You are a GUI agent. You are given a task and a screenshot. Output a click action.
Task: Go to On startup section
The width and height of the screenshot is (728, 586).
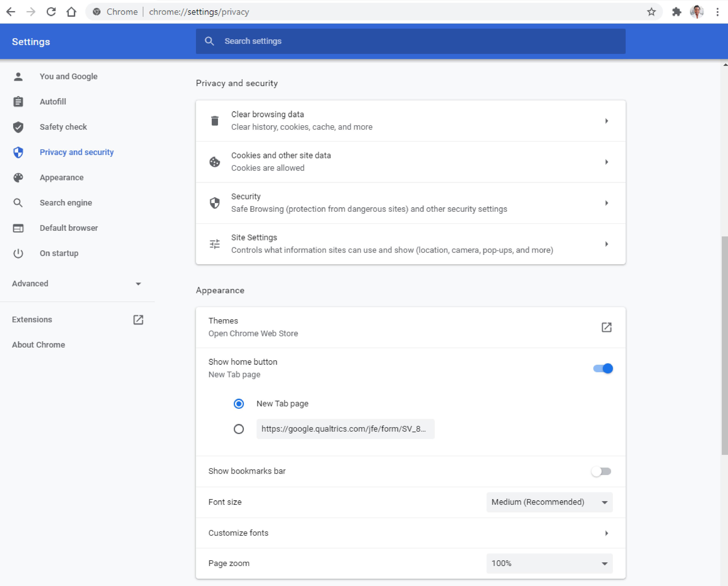[x=59, y=253]
